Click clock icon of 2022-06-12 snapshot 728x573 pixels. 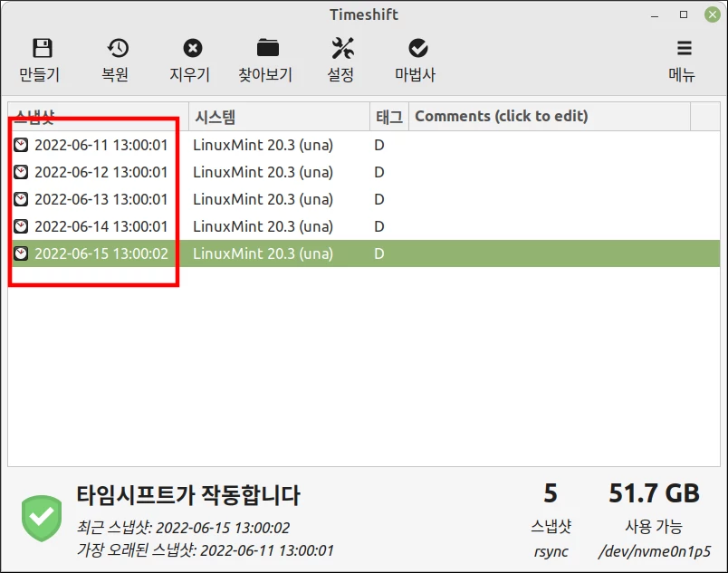[21, 172]
